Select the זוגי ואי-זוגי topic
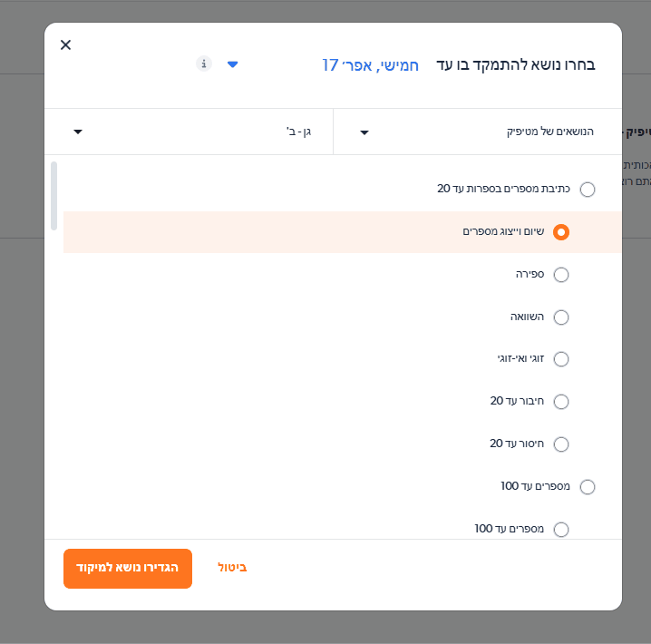Viewport: 651px width, 644px height. click(561, 359)
